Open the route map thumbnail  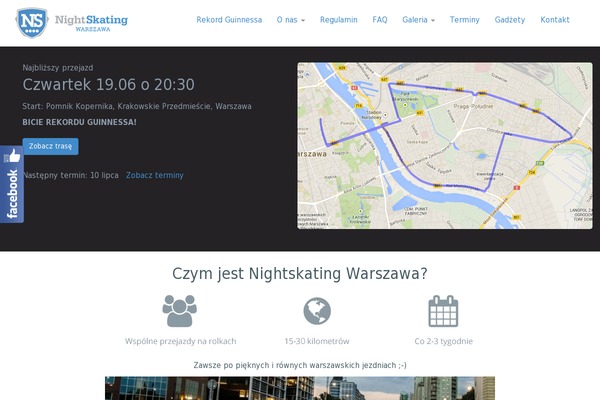(445, 146)
